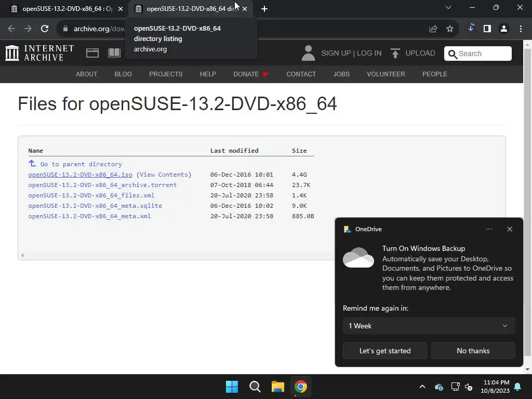Open the Web archive icon in navbar

[92, 53]
